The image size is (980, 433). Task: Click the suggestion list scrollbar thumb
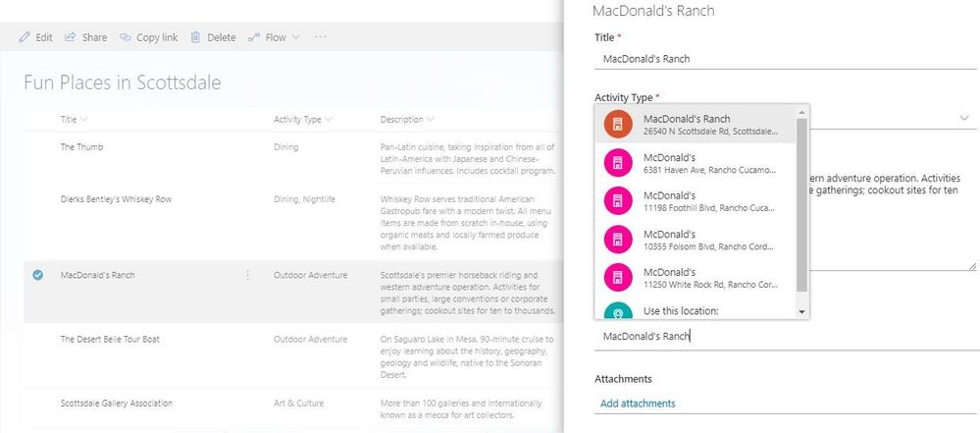(x=801, y=204)
